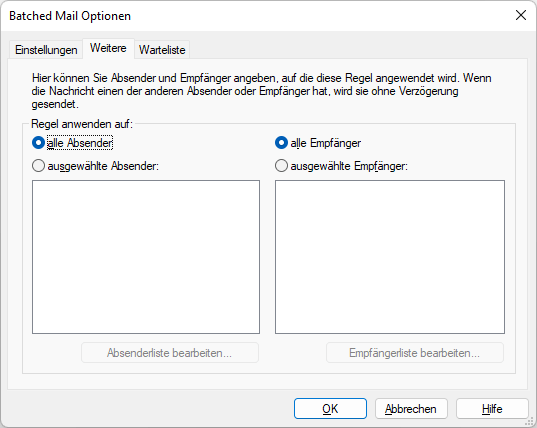Click the ausgewählte Empfänger label text
Screen dimensions: 537x428
(x=349, y=166)
